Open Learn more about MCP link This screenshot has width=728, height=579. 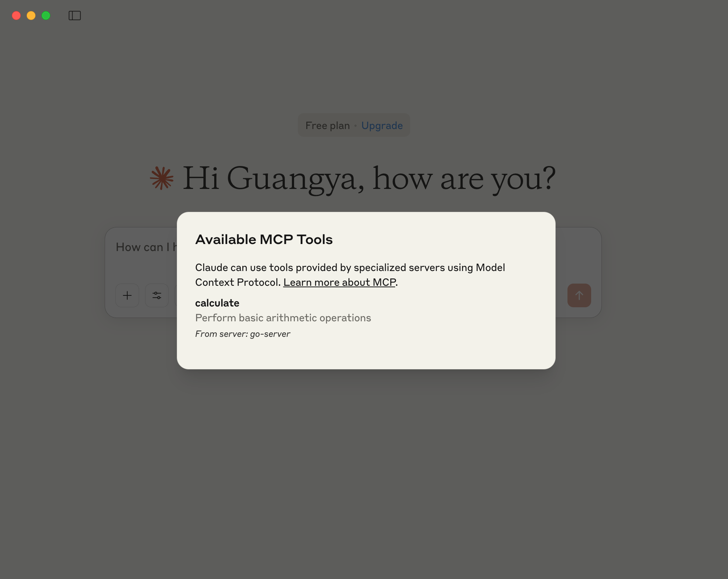[340, 282]
